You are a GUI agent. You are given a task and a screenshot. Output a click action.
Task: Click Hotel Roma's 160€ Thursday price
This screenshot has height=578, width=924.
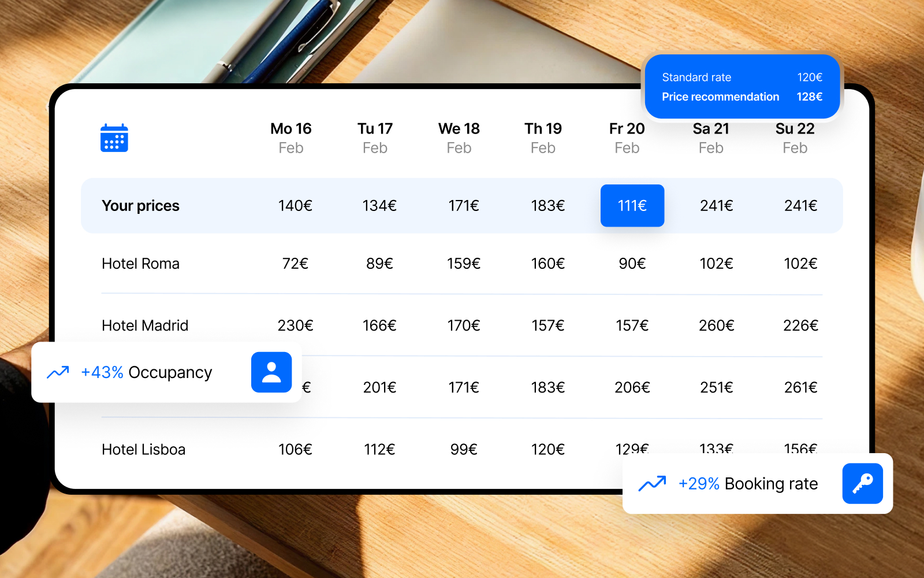tap(548, 264)
